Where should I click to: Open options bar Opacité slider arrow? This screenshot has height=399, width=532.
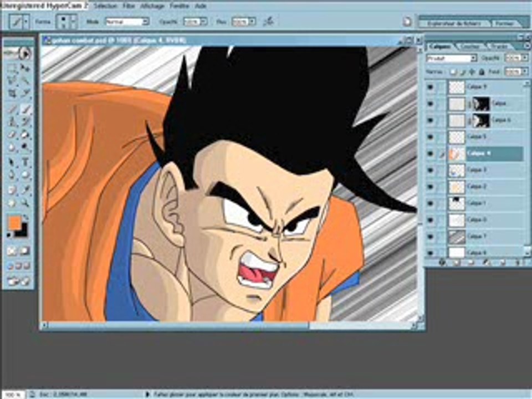[x=203, y=22]
